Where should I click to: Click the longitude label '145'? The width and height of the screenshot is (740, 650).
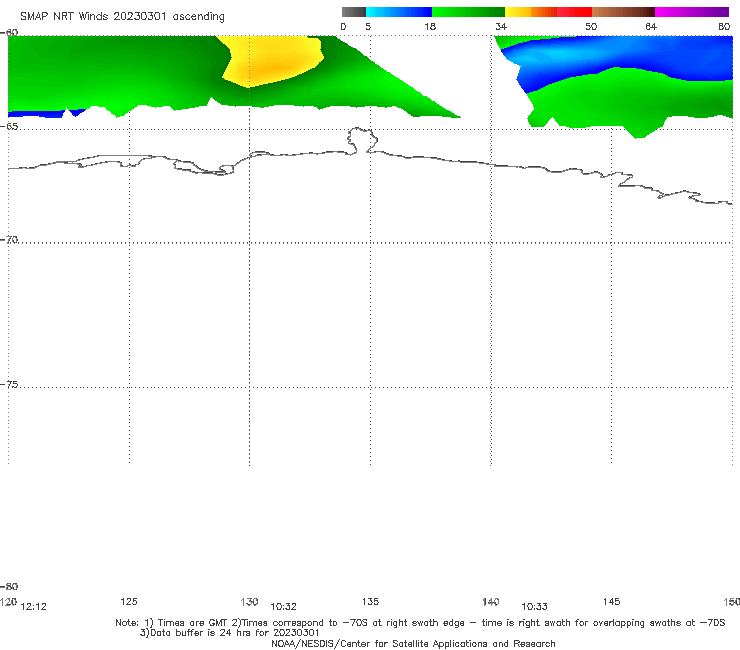click(612, 602)
